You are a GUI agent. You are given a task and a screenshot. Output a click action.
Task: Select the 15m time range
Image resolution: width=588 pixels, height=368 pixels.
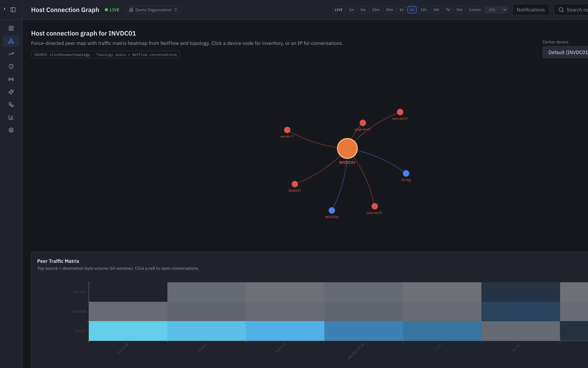376,10
